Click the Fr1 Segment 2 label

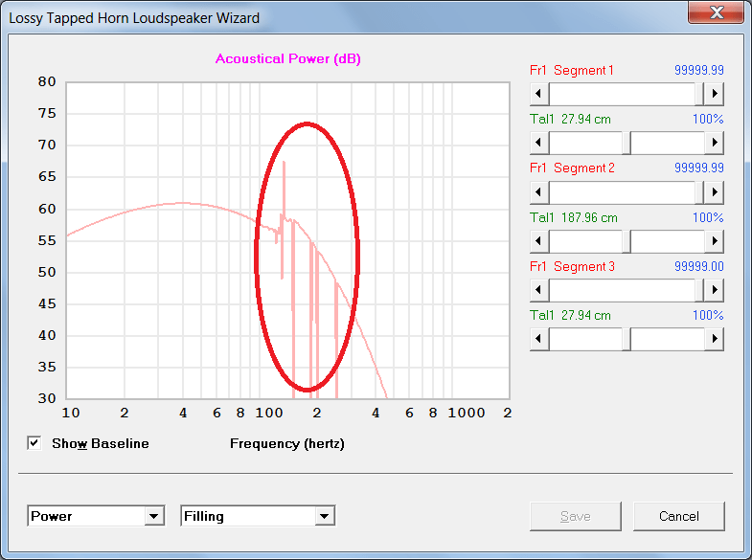click(572, 168)
